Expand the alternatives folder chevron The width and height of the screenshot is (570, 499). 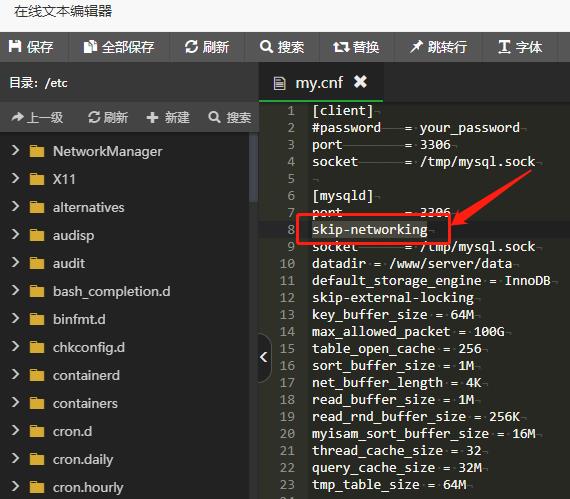click(15, 206)
